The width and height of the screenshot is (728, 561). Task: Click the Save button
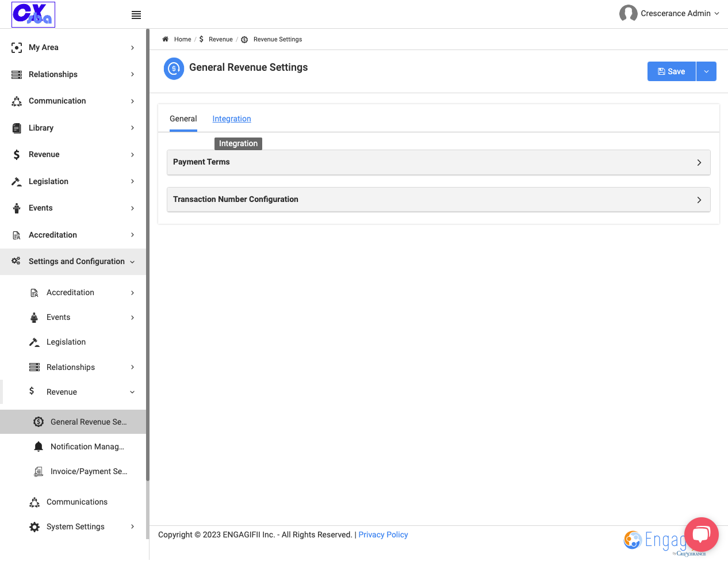(671, 71)
